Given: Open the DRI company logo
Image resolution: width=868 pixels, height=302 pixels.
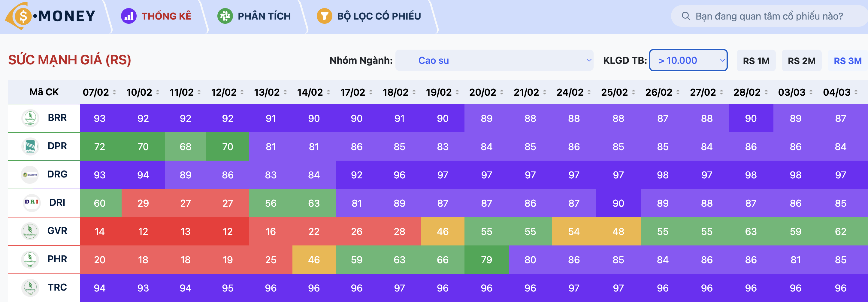Looking at the screenshot, I should (x=31, y=202).
